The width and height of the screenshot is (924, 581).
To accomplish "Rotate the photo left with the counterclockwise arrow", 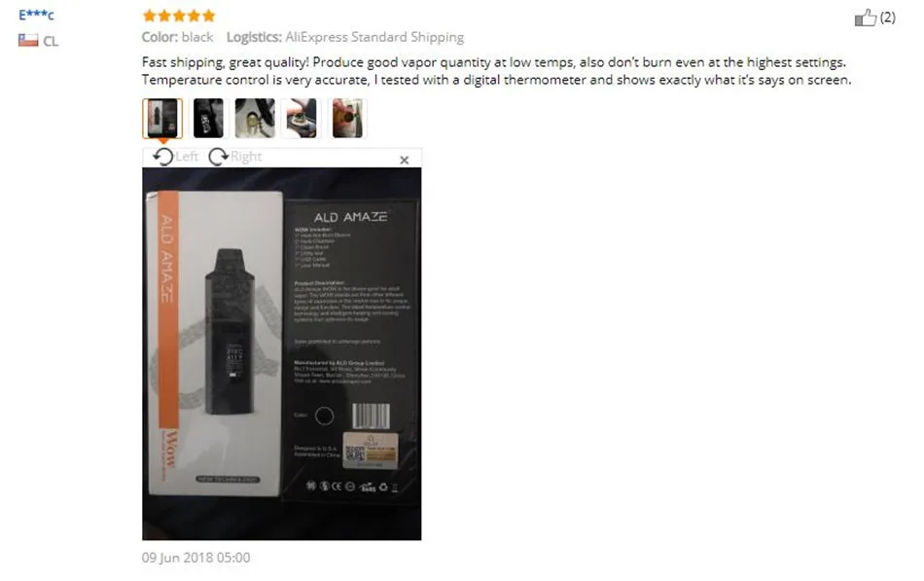I will (x=163, y=157).
